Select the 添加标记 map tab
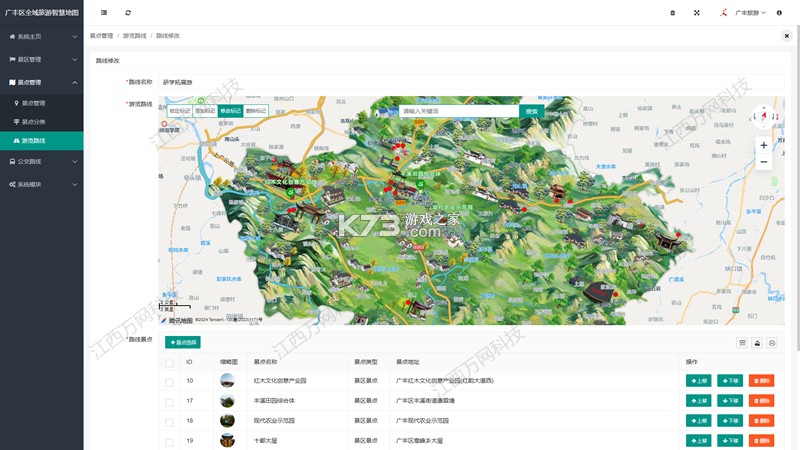This screenshot has width=800, height=450. pos(205,111)
